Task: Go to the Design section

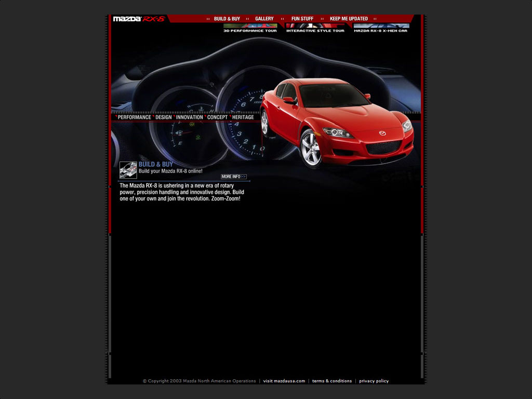Action: click(164, 117)
